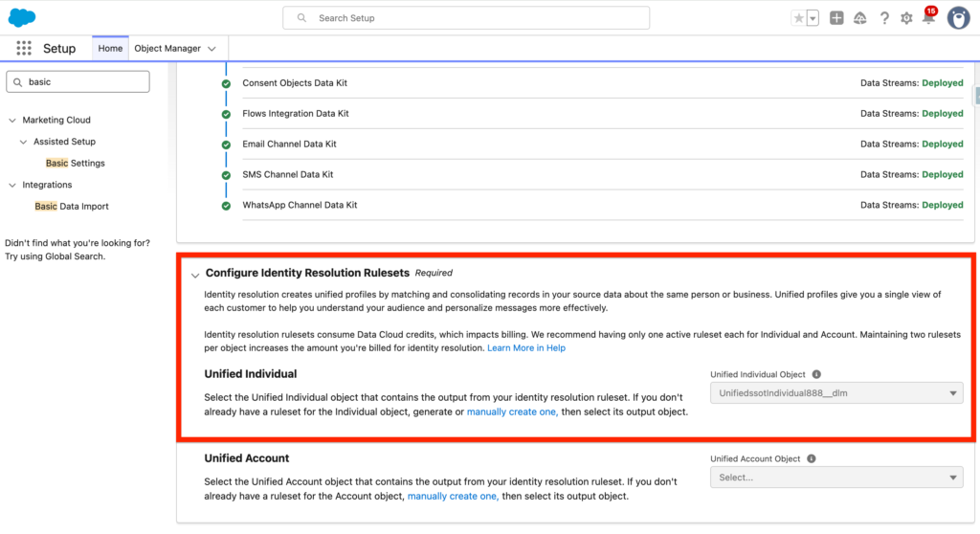Collapse Configure Identity Resolution Rulesets section

195,275
